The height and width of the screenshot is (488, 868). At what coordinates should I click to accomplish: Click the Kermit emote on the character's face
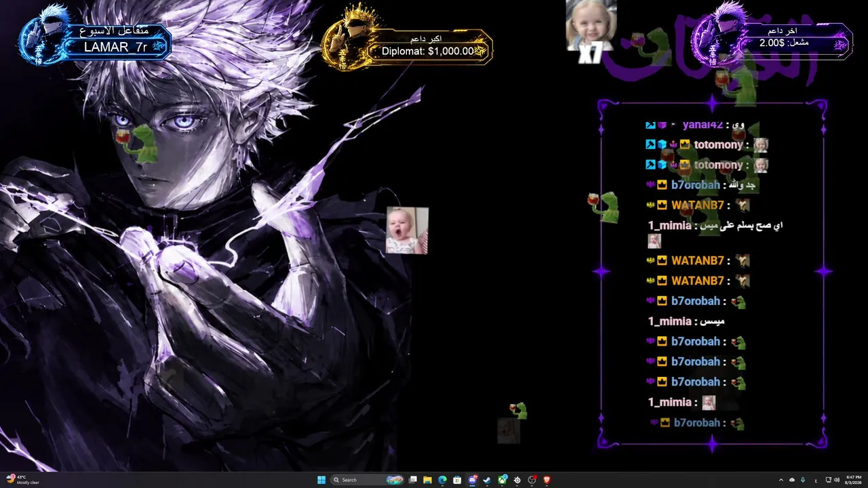coord(138,142)
